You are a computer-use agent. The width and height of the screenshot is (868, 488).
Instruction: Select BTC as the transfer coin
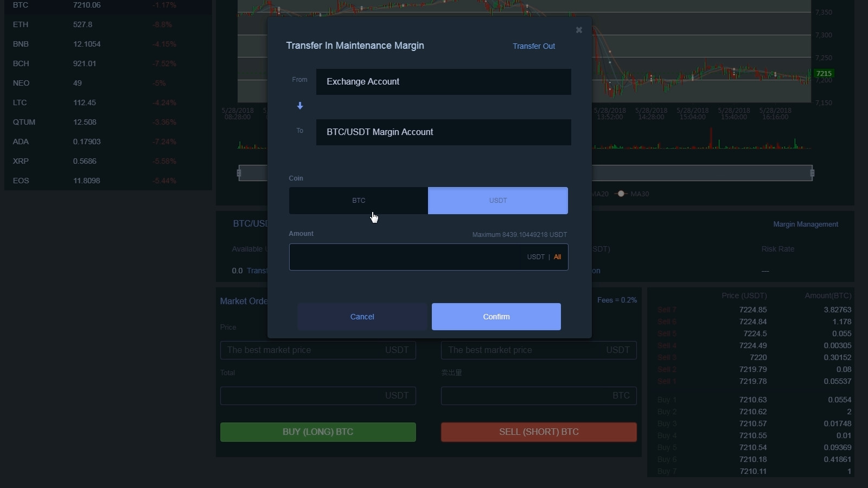[x=359, y=201]
